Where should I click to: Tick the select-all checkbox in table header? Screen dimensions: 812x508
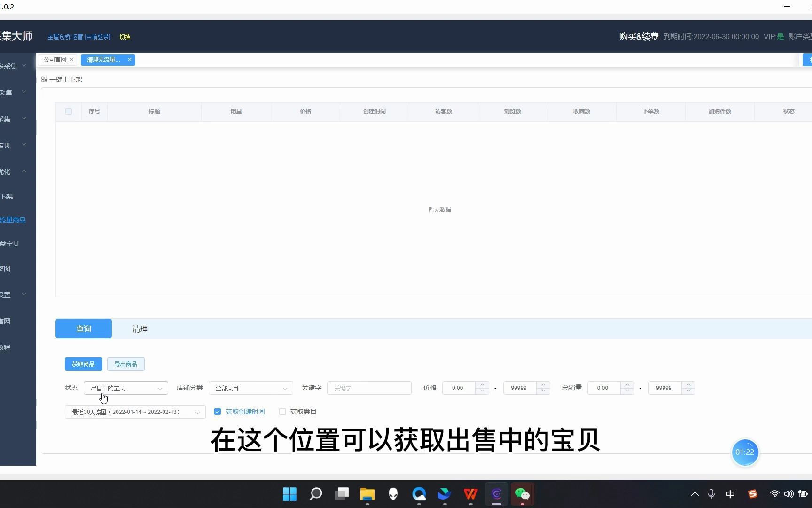coord(69,111)
